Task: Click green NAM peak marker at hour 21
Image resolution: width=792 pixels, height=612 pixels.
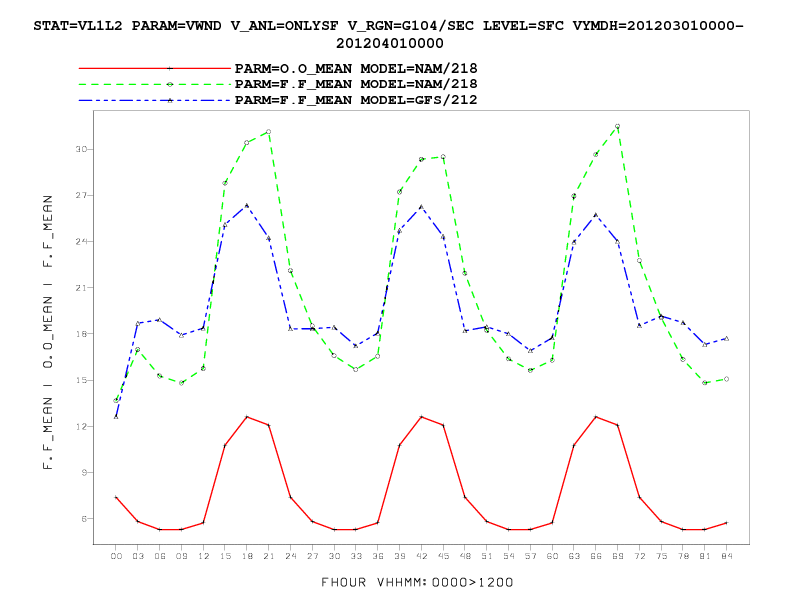Action: pyautogui.click(x=268, y=132)
